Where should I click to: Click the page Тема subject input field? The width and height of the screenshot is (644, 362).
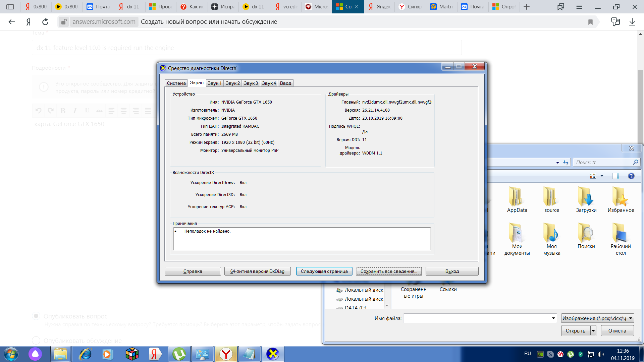(247, 48)
